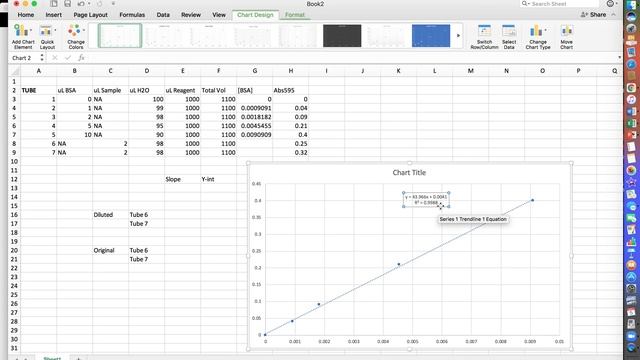Click the Share person icon
The width and height of the screenshot is (640, 360).
tap(584, 15)
